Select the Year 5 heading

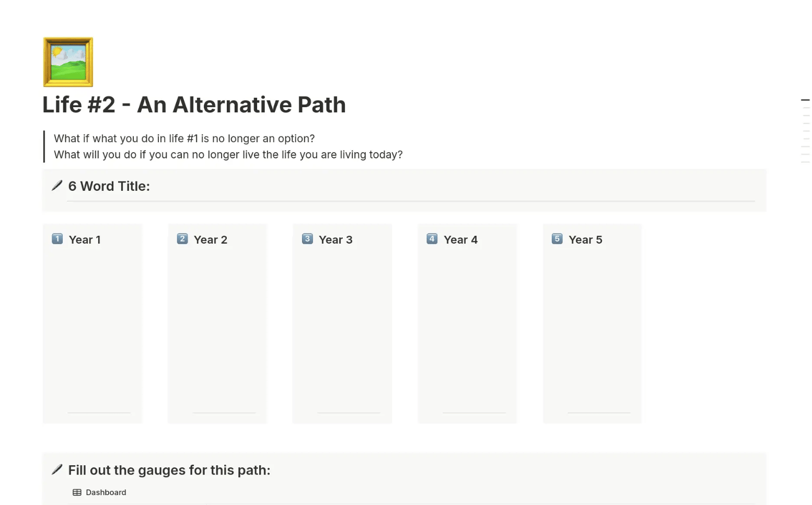coord(585,240)
